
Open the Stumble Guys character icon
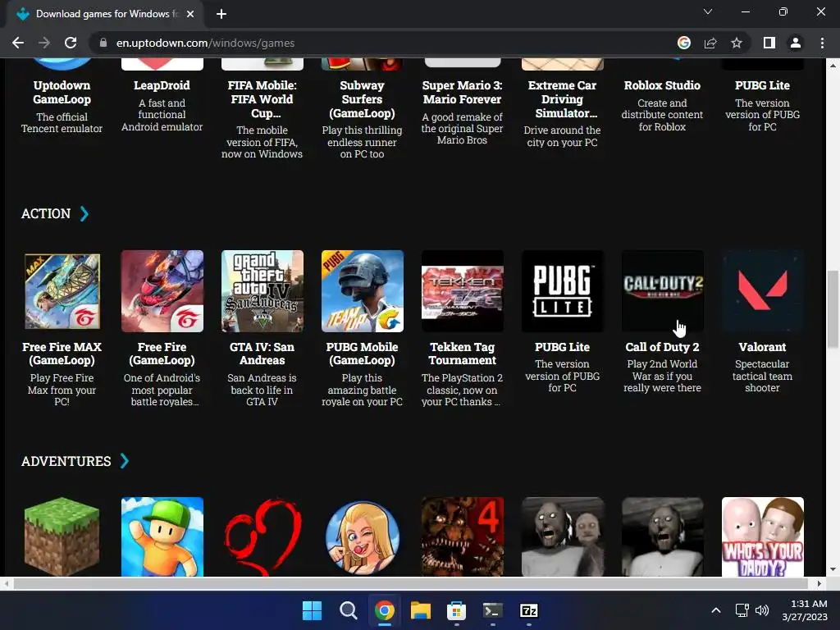pyautogui.click(x=162, y=536)
